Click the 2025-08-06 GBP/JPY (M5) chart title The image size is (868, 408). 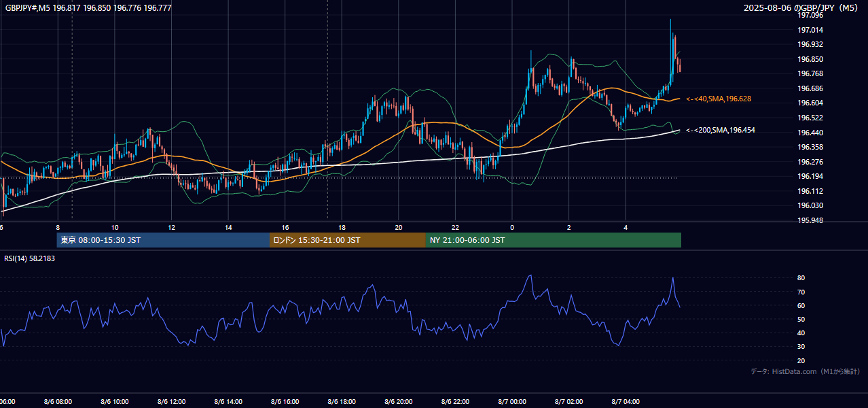point(801,8)
